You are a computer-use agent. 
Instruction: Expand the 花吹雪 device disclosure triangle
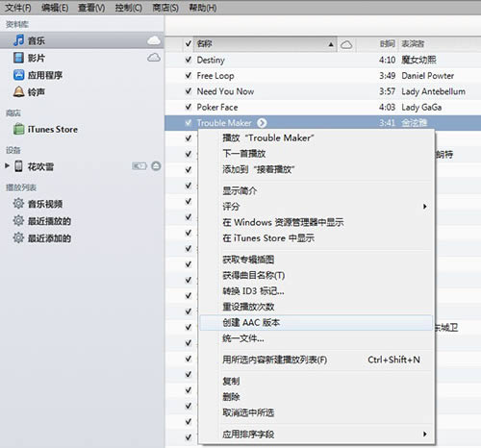[7, 165]
